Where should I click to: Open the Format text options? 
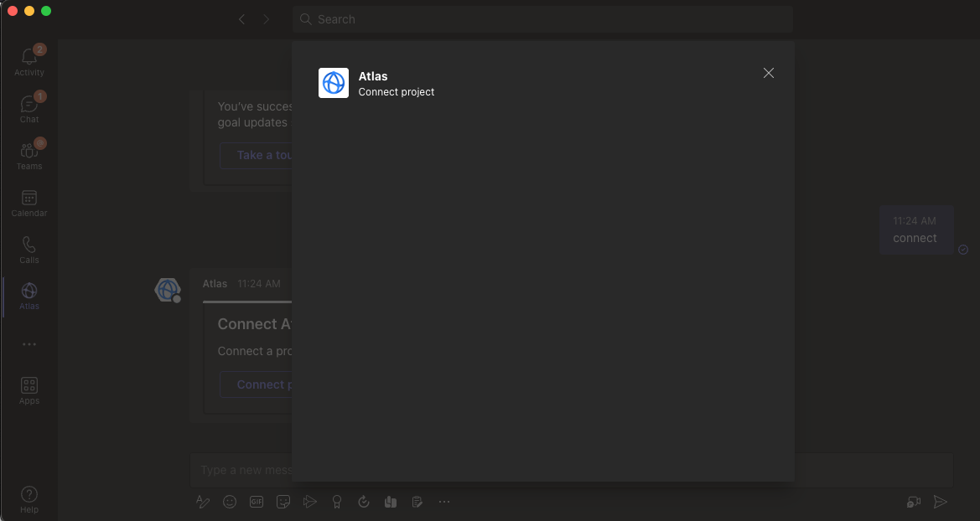pyautogui.click(x=203, y=502)
